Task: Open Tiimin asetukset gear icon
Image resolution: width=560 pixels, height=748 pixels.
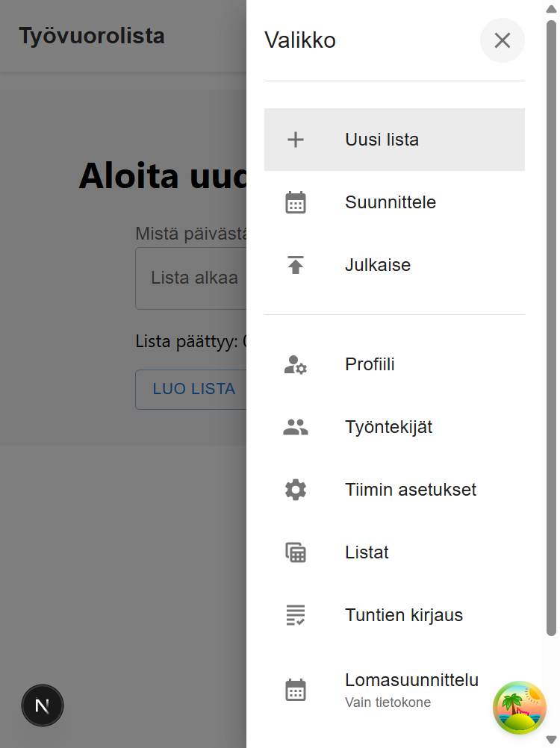Action: coord(296,490)
